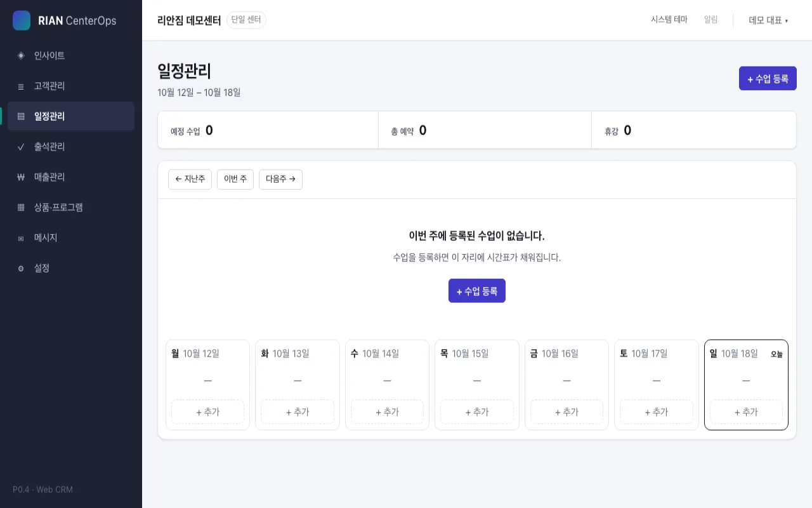
Task: Click the 고객관리 list icon in sidebar
Action: pos(21,86)
